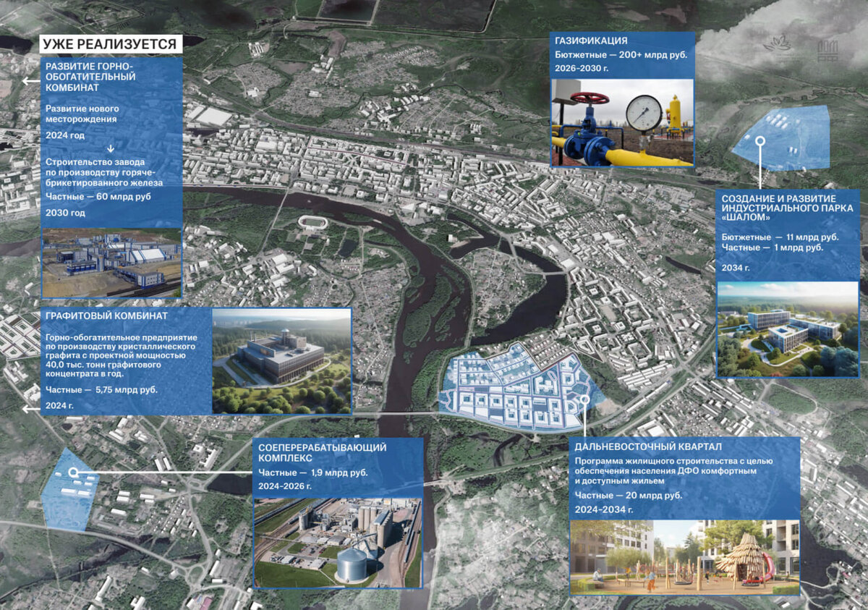868x610 pixels.
Task: Open the graphite plant building render
Action: click(282, 360)
